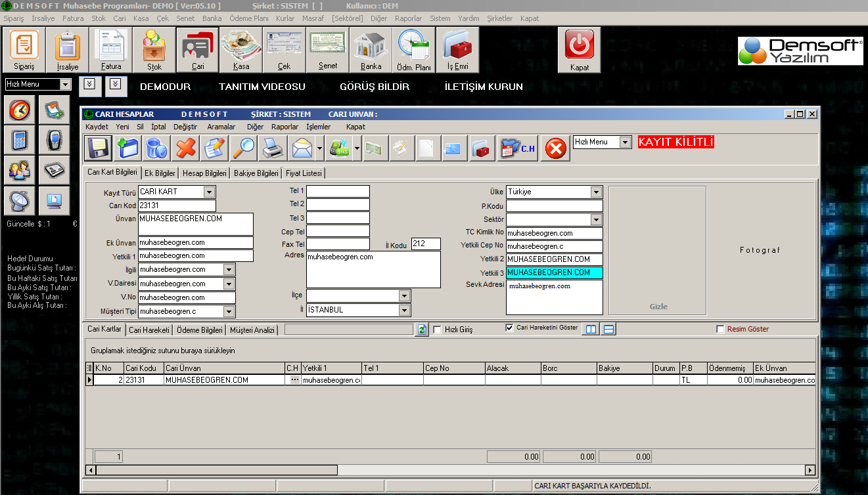
Task: Click the Tel 1 input field
Action: click(x=338, y=191)
